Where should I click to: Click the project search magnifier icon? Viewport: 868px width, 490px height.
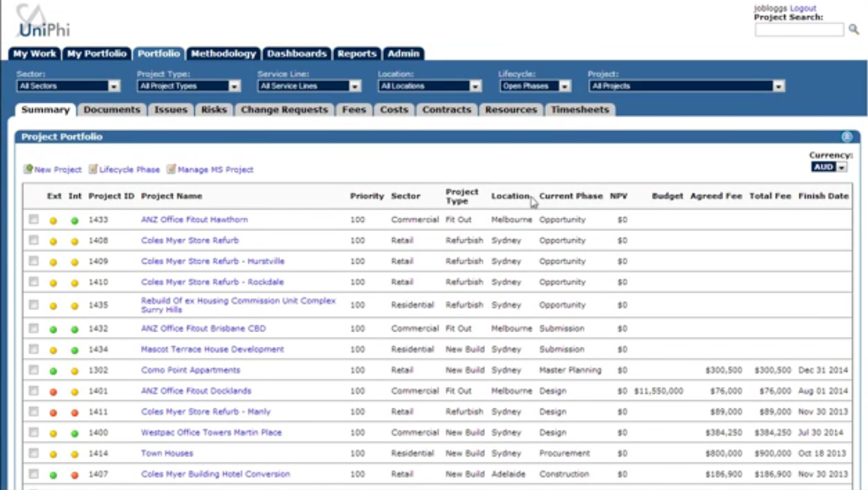854,30
